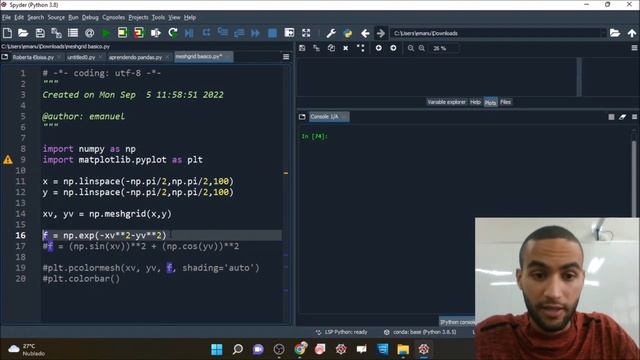Save the current file

[x=40, y=33]
